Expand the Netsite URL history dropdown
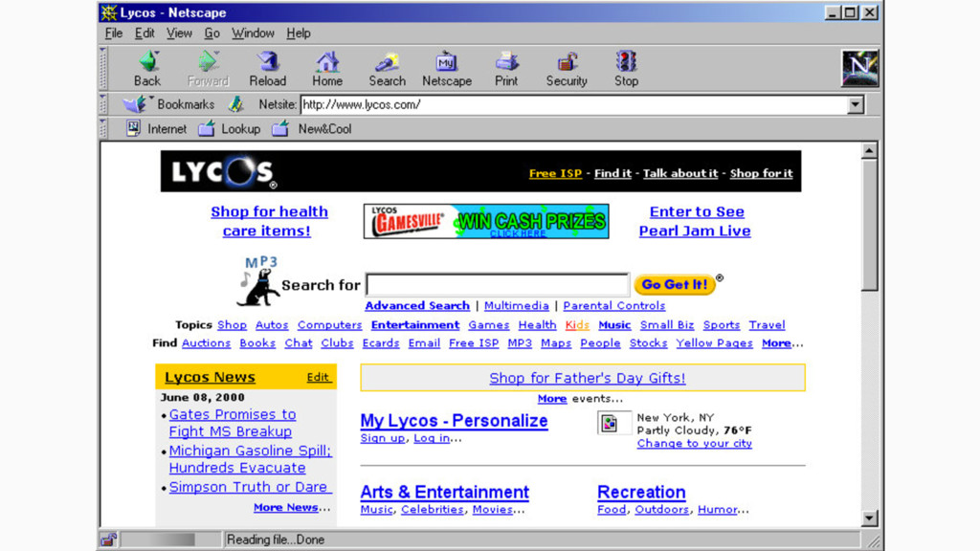 tap(856, 104)
